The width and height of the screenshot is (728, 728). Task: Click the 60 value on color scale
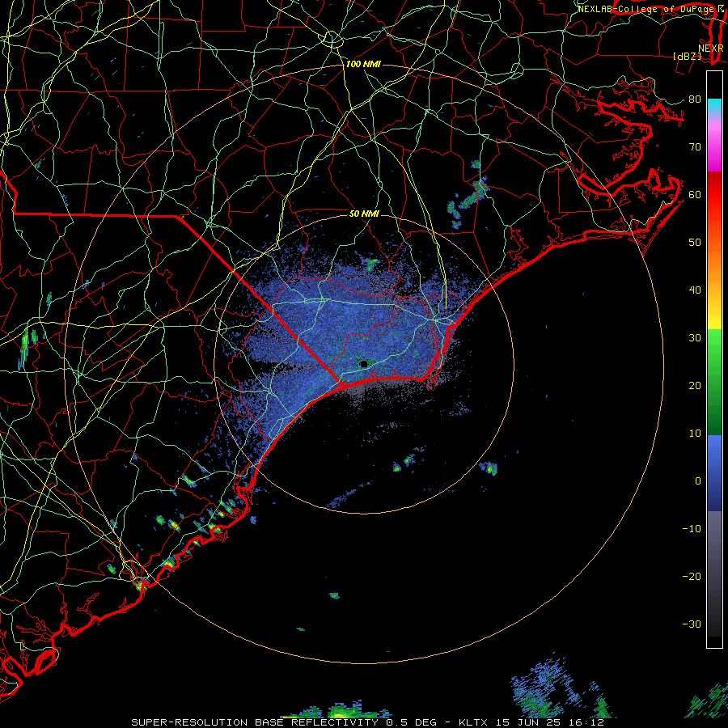tap(695, 194)
